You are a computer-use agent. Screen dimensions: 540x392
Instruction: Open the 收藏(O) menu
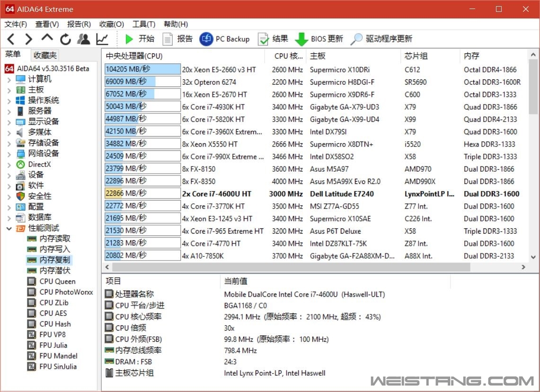click(112, 24)
